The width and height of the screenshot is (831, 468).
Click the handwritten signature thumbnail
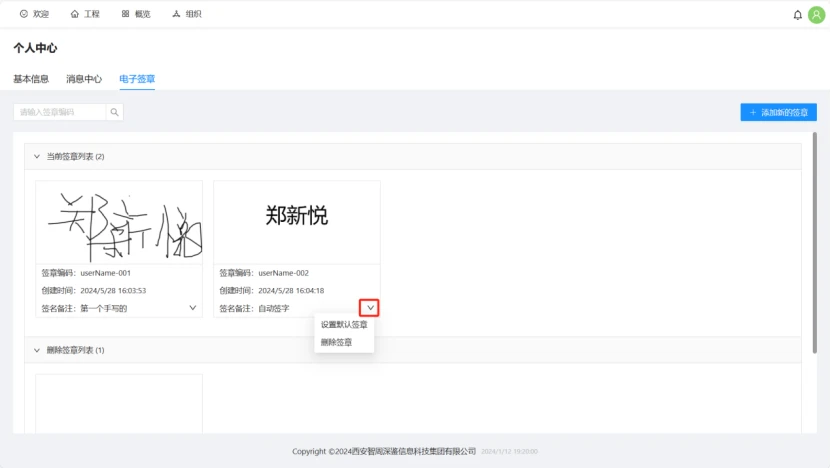(119, 223)
